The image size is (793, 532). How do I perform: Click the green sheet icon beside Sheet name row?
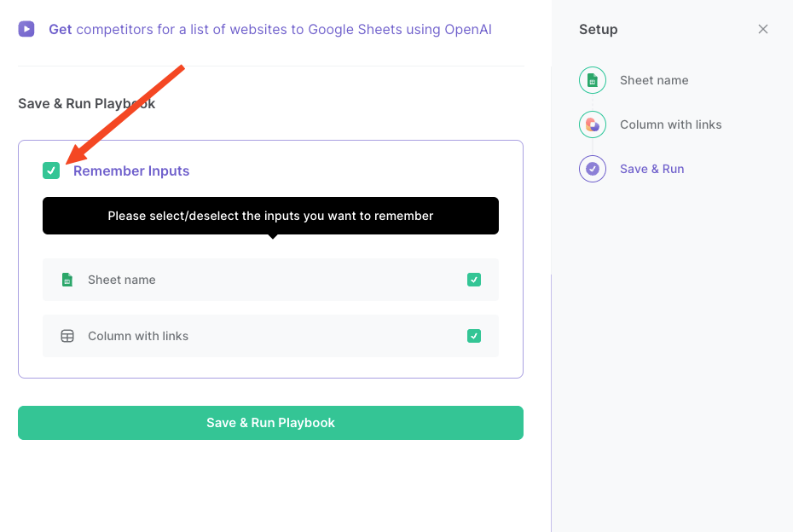coord(67,280)
